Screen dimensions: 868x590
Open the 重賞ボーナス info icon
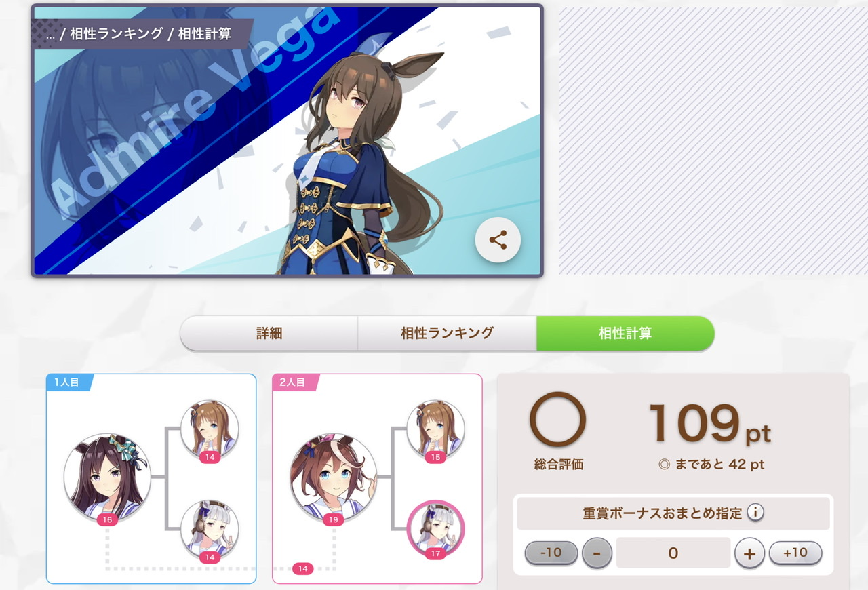[x=755, y=513]
